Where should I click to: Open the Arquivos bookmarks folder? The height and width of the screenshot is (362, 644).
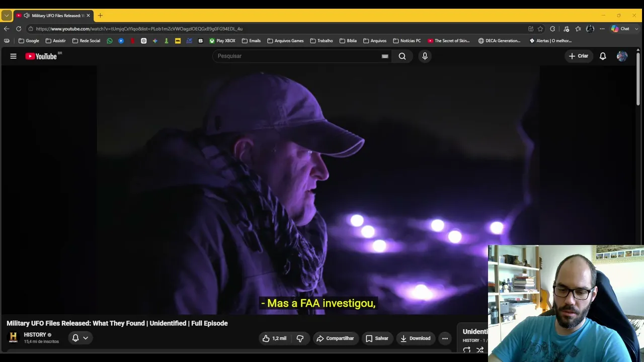pyautogui.click(x=375, y=41)
